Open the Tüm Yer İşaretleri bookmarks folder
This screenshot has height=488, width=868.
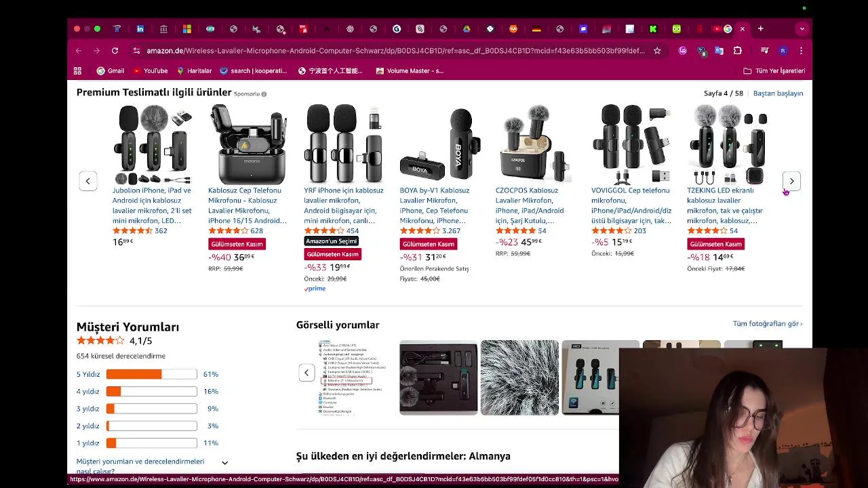(x=774, y=70)
